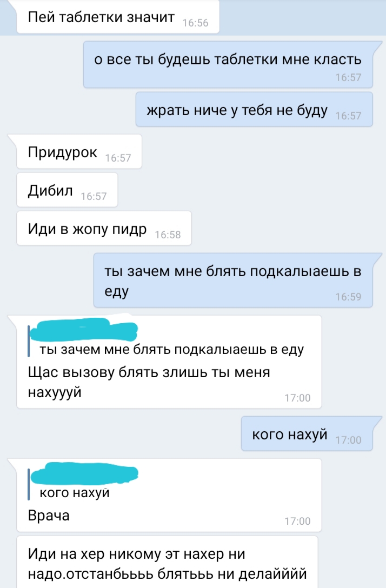Tap the message 'жрать ниче у тебя не буду'

pyautogui.click(x=254, y=110)
